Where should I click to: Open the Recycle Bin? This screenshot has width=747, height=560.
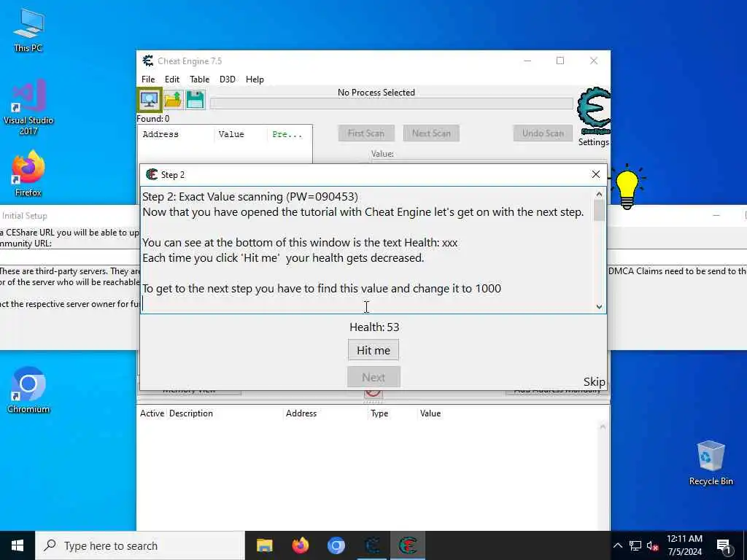[711, 463]
